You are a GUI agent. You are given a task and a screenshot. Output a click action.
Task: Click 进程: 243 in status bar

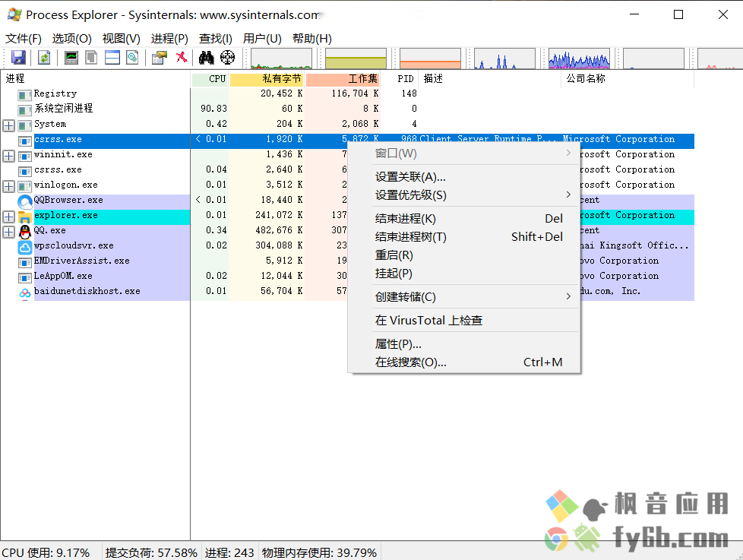point(230,552)
